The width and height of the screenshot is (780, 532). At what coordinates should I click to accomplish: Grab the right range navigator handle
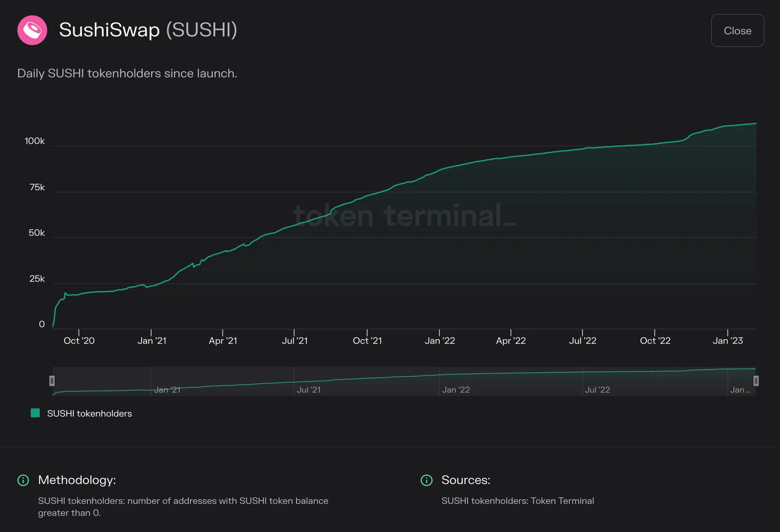point(756,381)
